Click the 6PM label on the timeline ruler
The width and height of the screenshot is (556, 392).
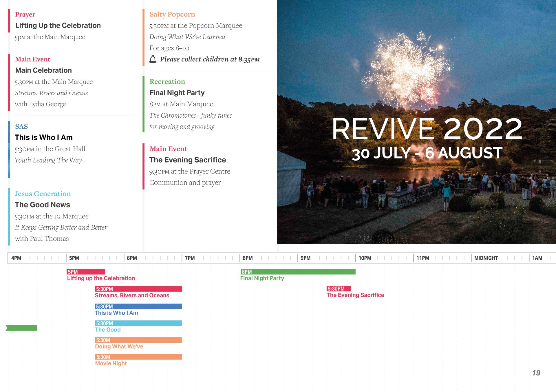coord(132,258)
